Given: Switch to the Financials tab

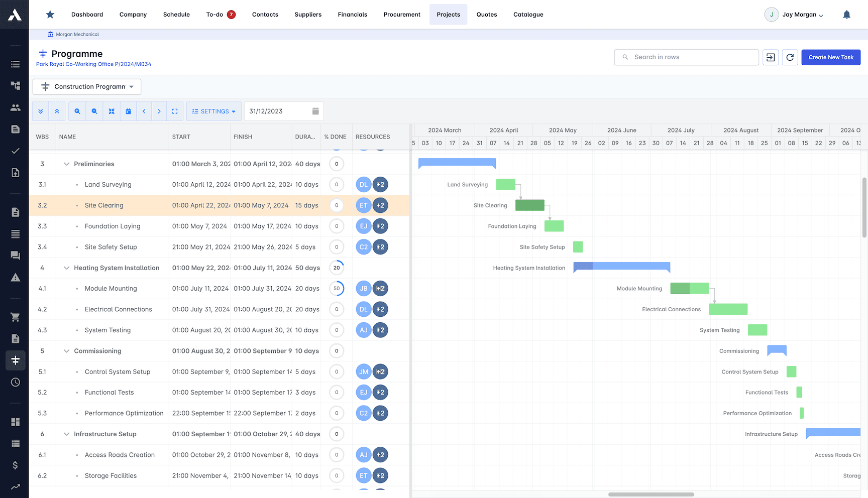Looking at the screenshot, I should (352, 14).
